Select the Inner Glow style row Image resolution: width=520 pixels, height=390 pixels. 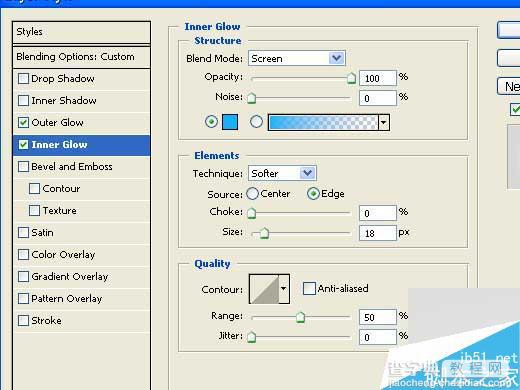81,145
